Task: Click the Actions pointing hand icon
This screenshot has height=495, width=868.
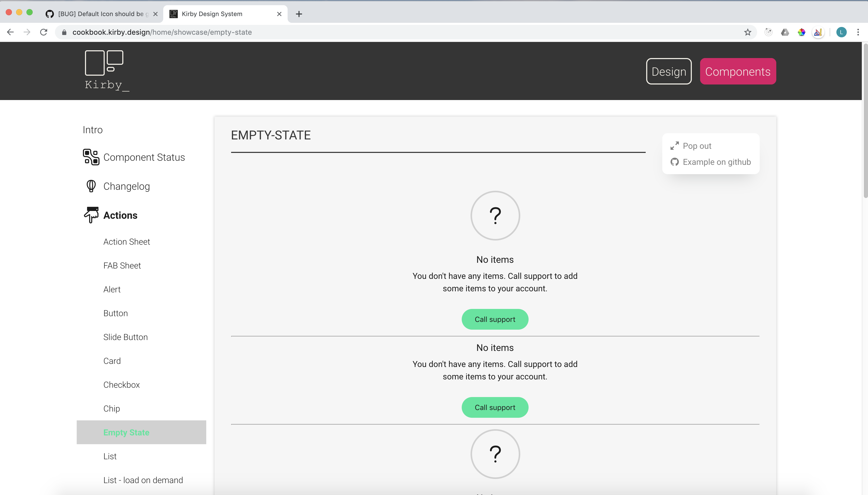Action: (91, 215)
